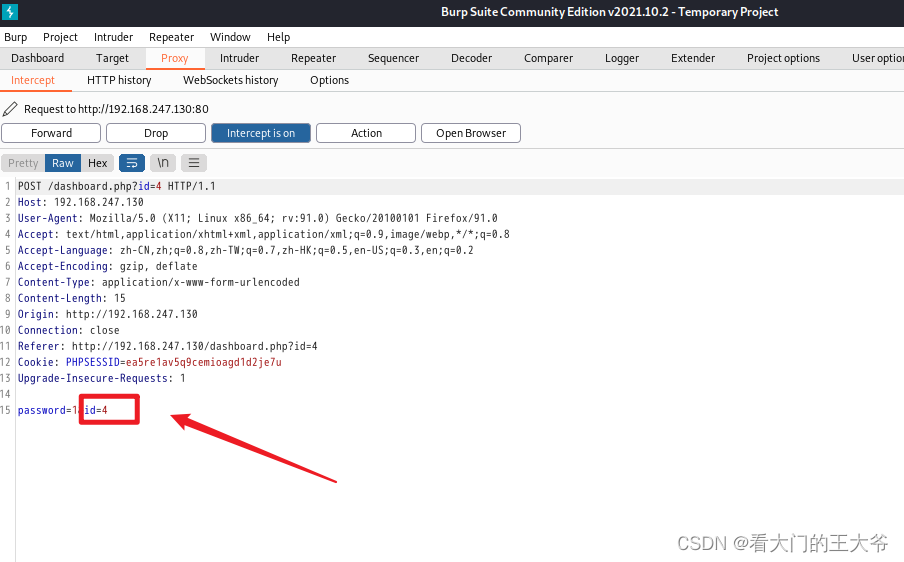Switch to Pretty view
This screenshot has width=904, height=562.
23,163
